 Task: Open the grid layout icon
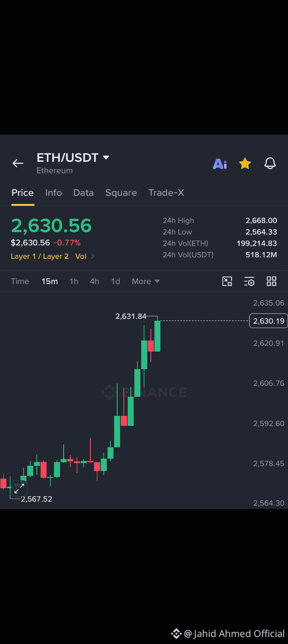[x=272, y=281]
